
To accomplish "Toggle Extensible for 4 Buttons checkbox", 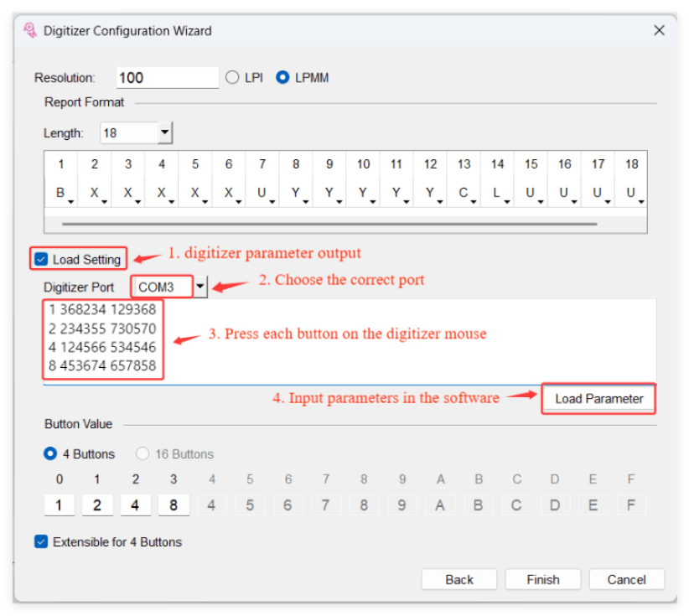I will pyautogui.click(x=42, y=541).
